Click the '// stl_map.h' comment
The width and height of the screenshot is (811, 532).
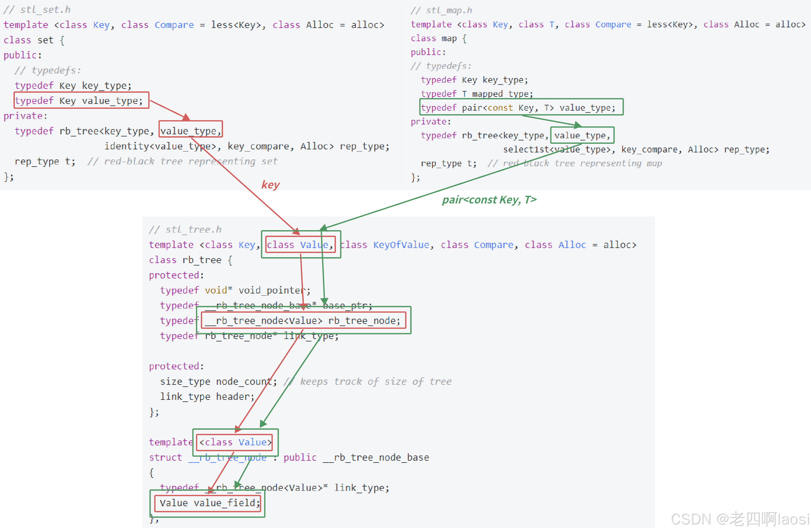coord(441,10)
